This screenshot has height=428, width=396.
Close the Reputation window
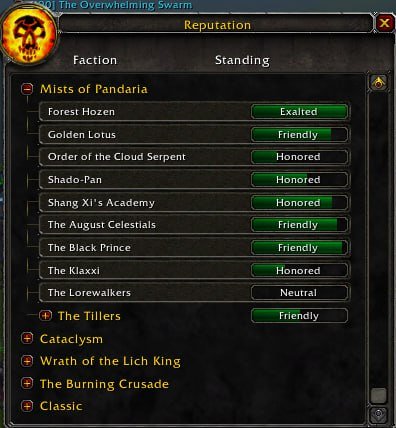click(x=384, y=23)
